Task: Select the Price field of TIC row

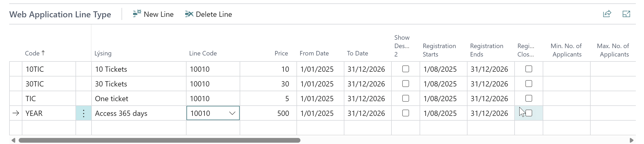Action: (x=268, y=99)
